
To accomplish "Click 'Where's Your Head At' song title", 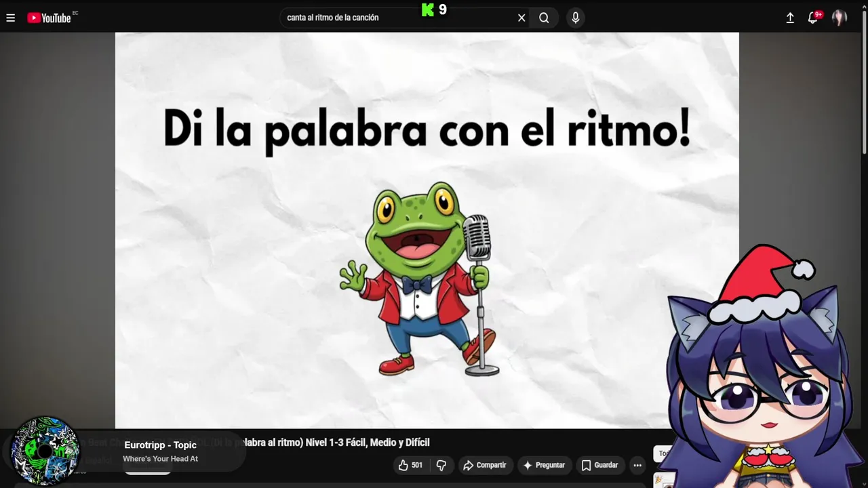I will pos(160,459).
